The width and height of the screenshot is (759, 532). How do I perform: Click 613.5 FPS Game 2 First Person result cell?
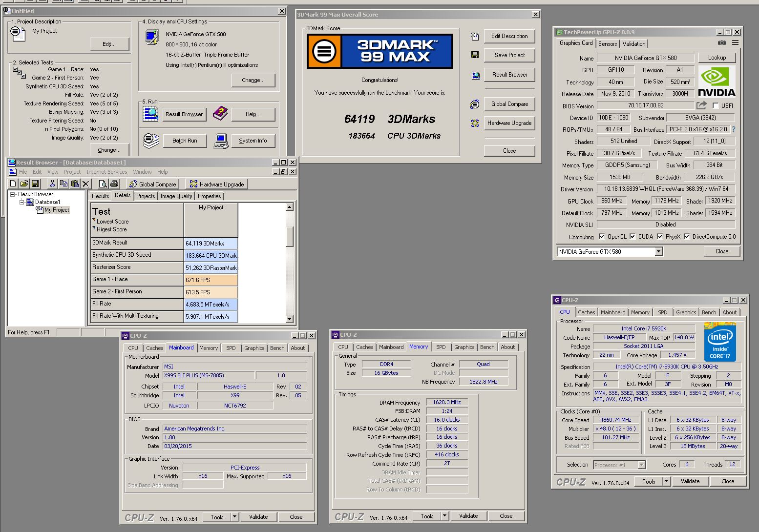tap(211, 292)
